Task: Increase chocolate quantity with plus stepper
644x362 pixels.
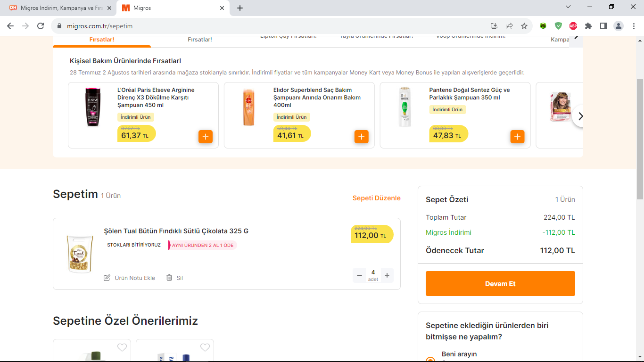Action: click(x=387, y=275)
